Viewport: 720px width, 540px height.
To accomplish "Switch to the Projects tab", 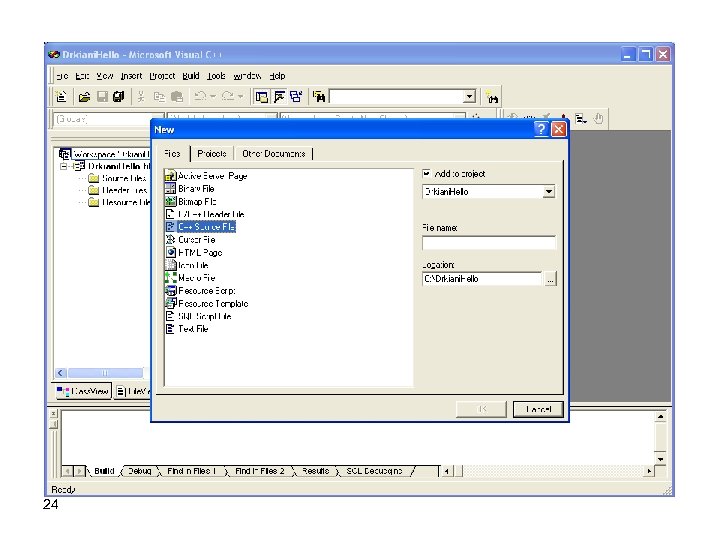I will [x=212, y=153].
